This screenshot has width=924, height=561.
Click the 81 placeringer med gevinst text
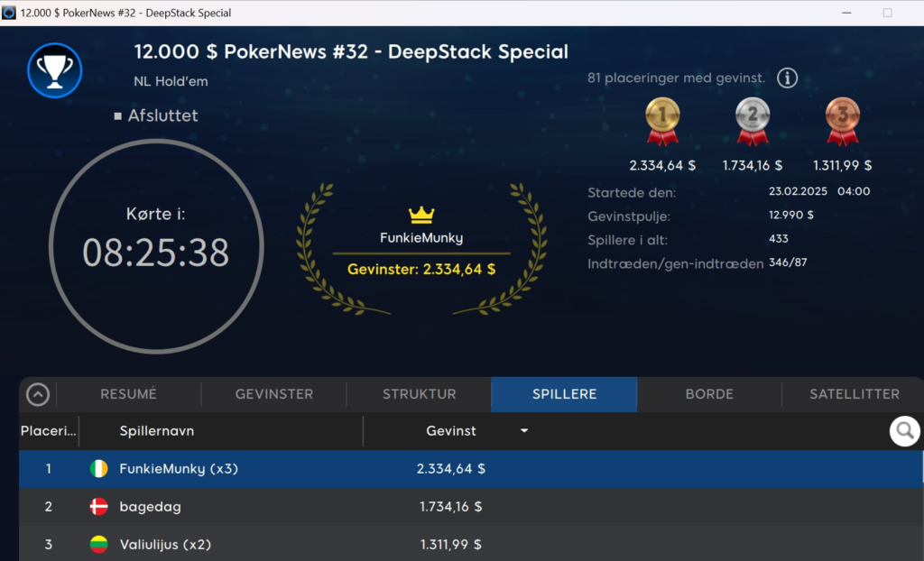coord(676,78)
